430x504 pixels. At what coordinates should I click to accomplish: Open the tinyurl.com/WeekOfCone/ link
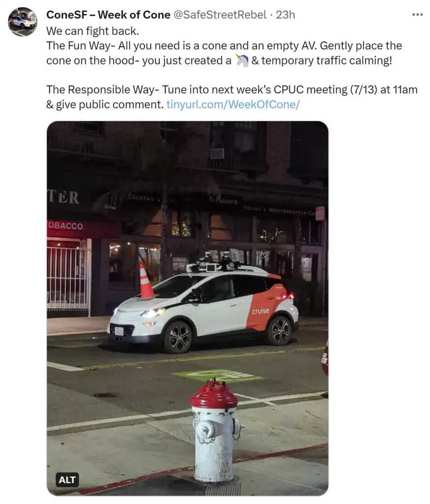click(233, 104)
